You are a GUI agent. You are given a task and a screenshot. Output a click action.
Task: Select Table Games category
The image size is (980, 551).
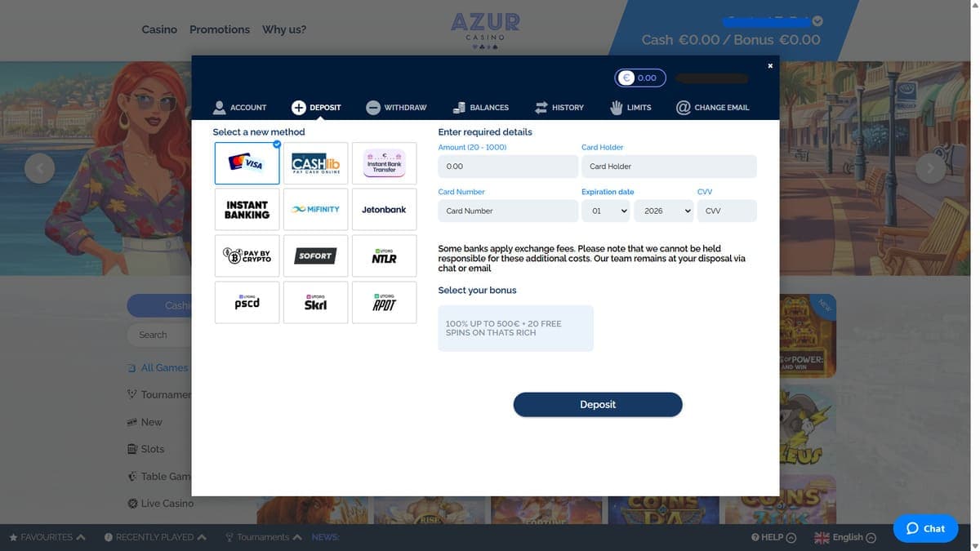tap(159, 477)
